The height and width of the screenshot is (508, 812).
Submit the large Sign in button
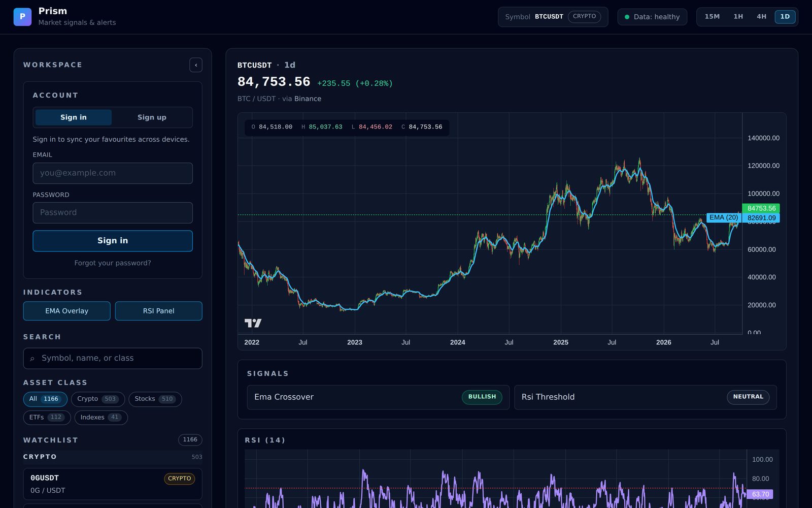(x=113, y=241)
